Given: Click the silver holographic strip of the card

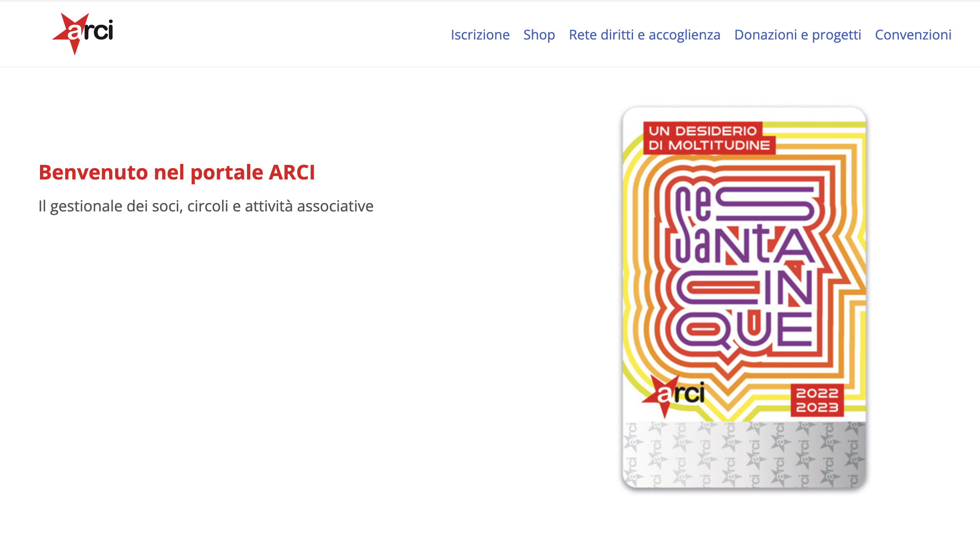Looking at the screenshot, I should coord(744,455).
